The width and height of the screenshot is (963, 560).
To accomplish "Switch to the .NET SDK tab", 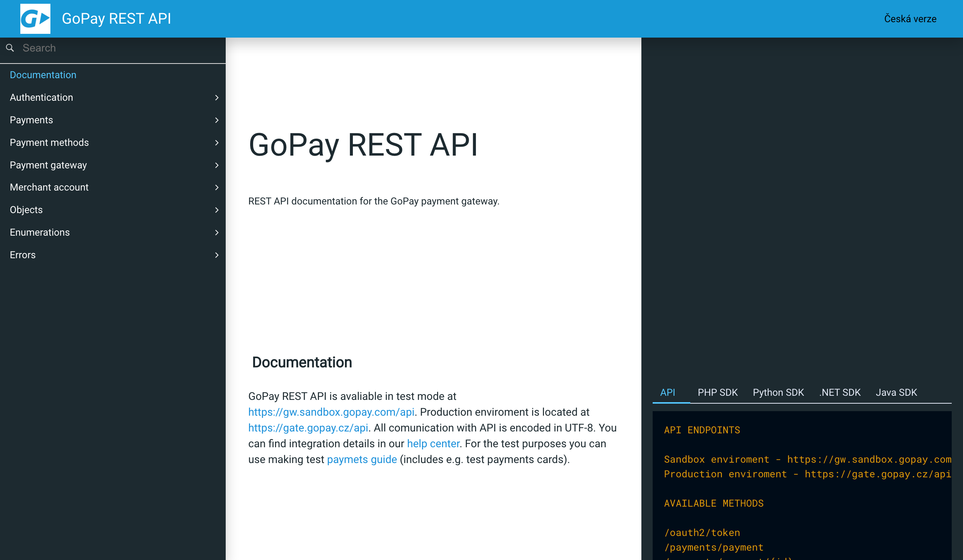I will [840, 392].
